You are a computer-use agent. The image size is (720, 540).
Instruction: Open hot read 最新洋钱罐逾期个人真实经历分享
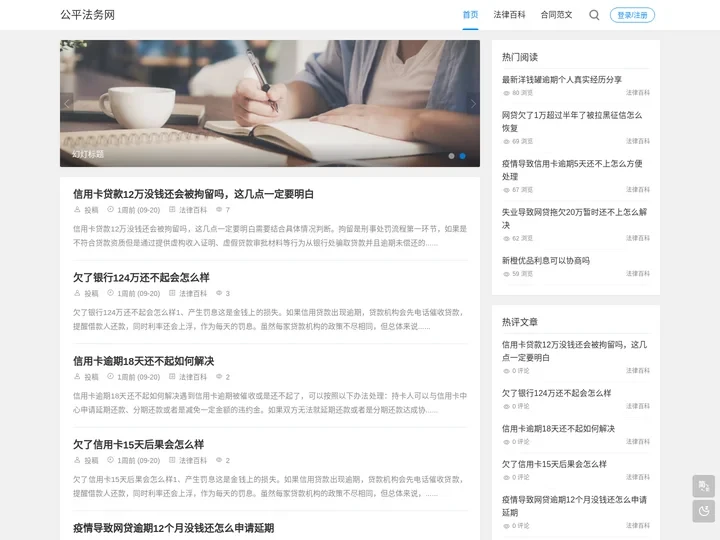pos(562,80)
